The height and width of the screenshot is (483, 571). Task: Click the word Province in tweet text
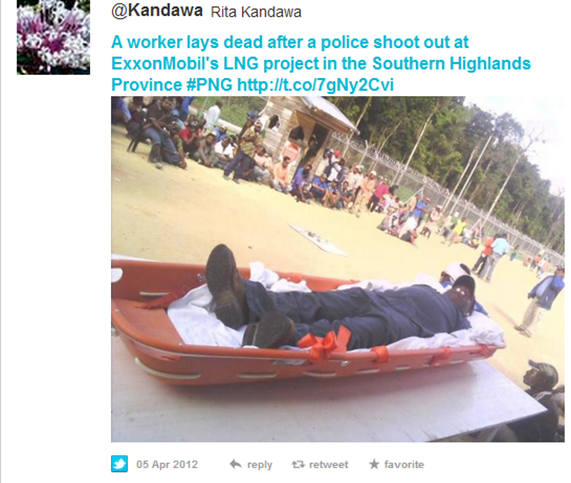pos(146,85)
